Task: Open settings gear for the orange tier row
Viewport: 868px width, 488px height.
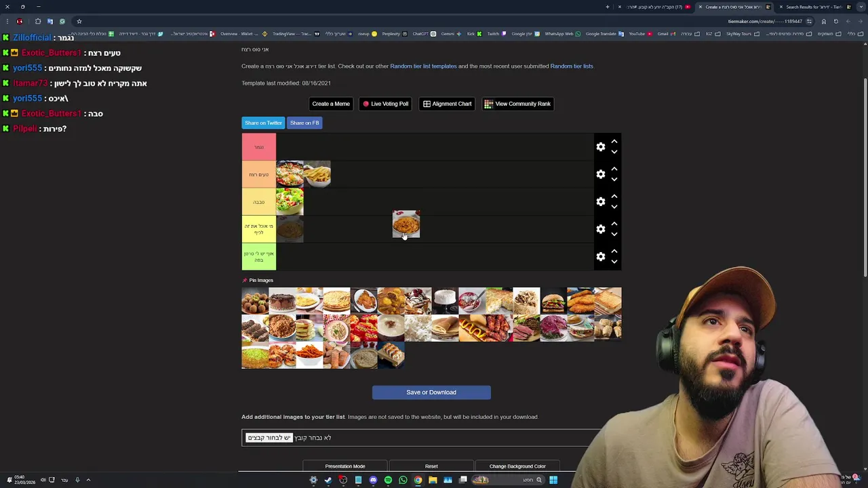Action: pos(600,174)
